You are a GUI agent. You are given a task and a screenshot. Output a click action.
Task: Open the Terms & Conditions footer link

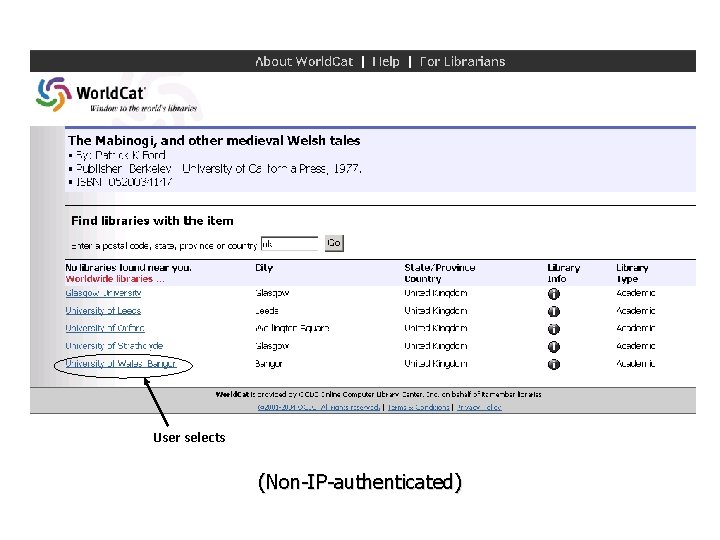418,407
